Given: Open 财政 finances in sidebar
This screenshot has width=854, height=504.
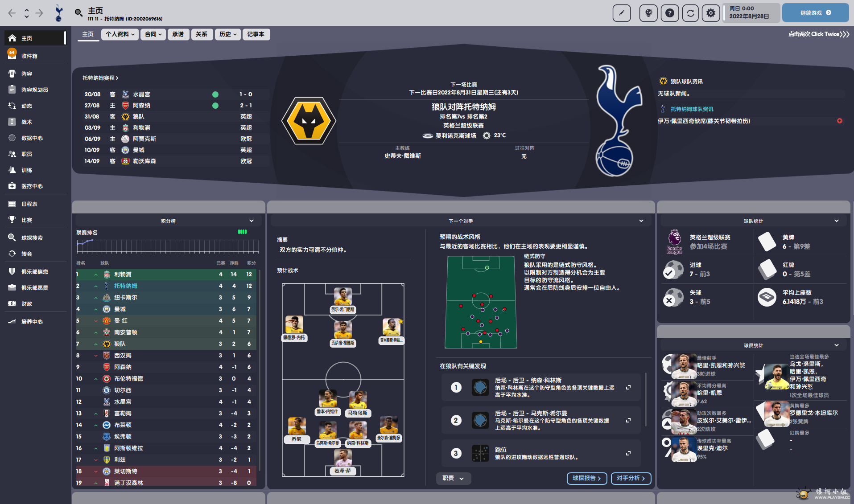Looking at the screenshot, I should 36,304.
